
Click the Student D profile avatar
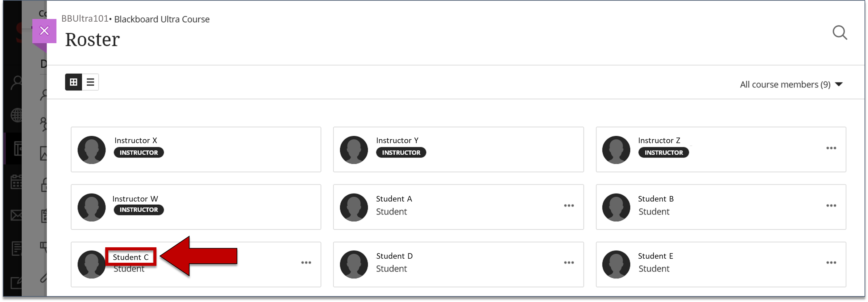[354, 264]
